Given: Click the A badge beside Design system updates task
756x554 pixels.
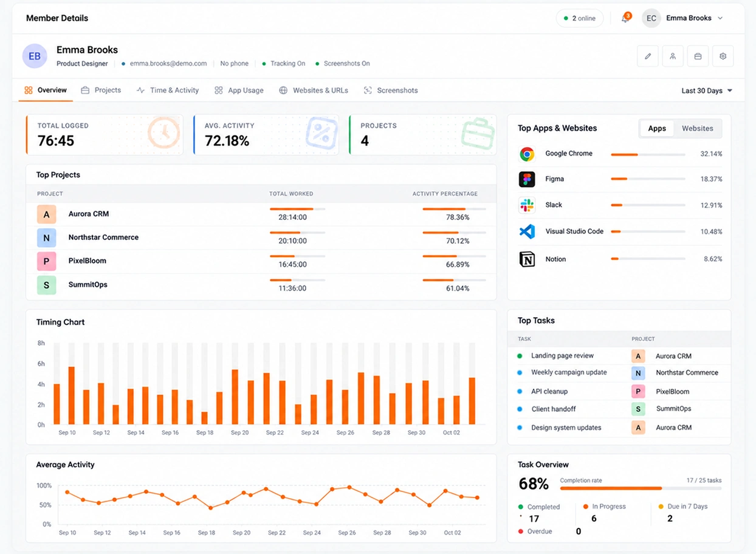Looking at the screenshot, I should pos(638,428).
